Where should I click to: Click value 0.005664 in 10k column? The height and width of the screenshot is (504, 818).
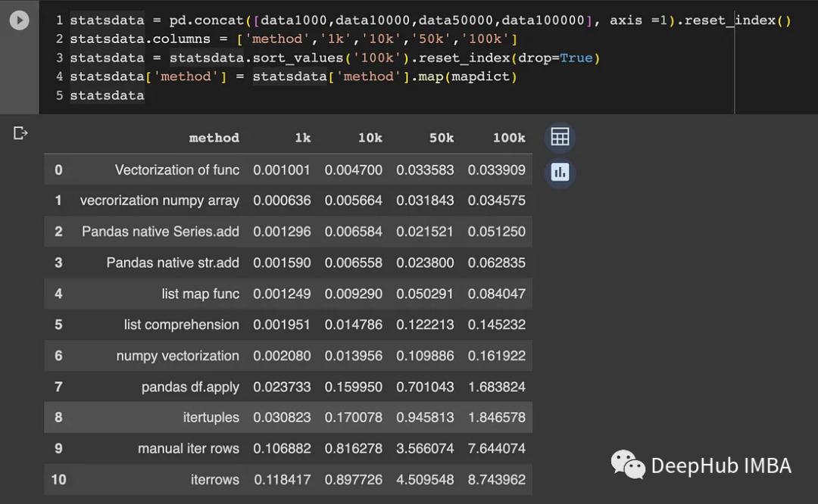pos(353,201)
